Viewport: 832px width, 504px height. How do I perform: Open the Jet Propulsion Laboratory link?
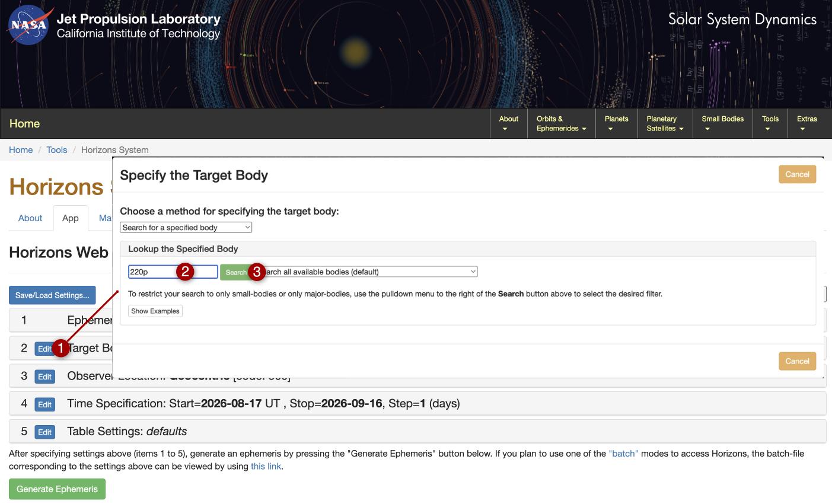138,19
